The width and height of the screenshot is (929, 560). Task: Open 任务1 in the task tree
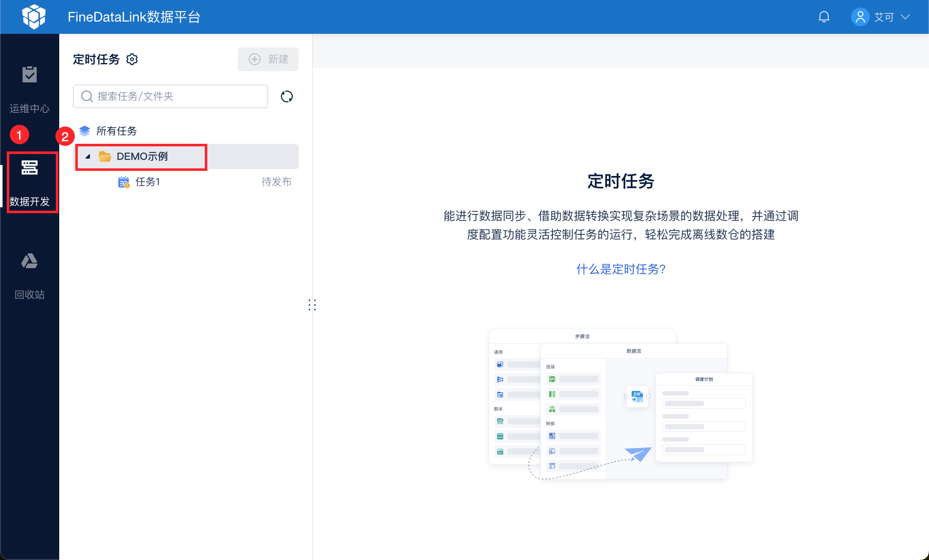(x=147, y=182)
